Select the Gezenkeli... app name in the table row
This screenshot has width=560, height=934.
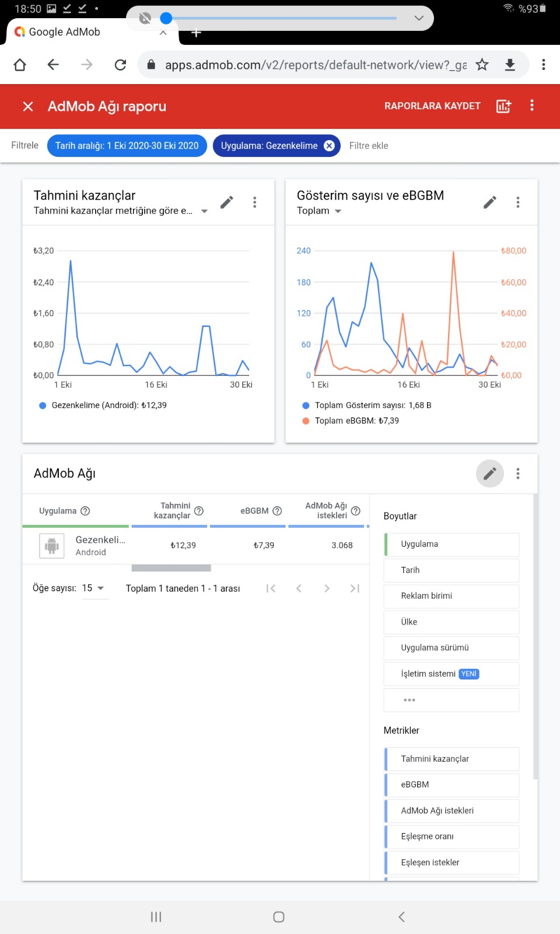100,540
